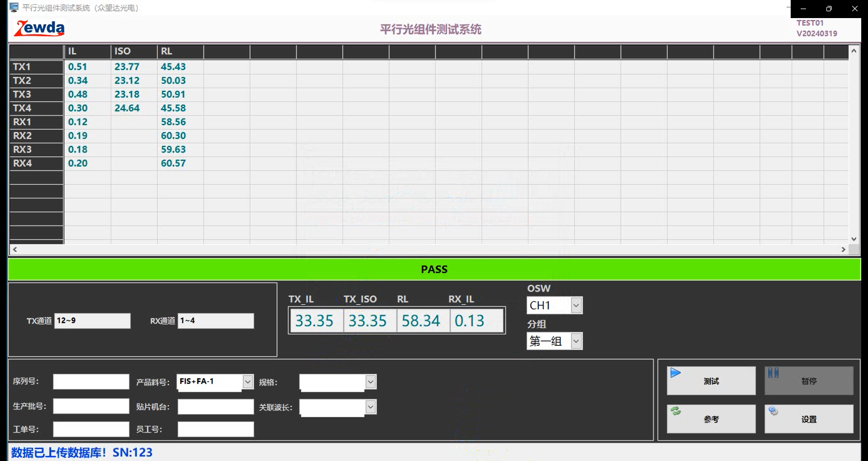Click TX1 ISO value 23.77
This screenshot has height=461, width=868.
point(127,67)
